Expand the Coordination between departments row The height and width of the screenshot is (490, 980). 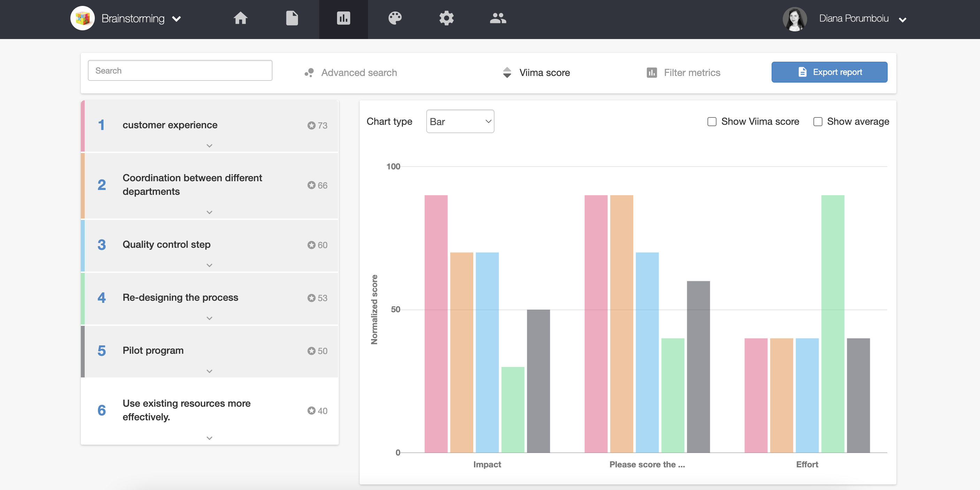pyautogui.click(x=209, y=212)
